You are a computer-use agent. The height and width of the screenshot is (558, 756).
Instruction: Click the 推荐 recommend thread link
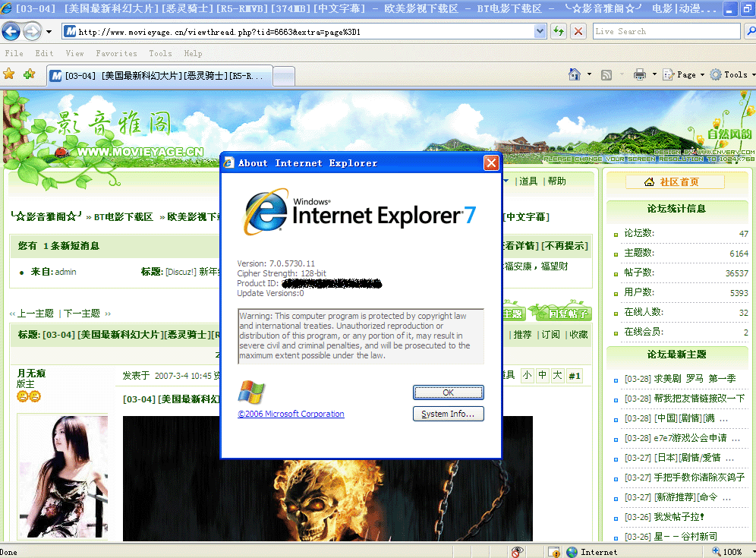(x=522, y=334)
